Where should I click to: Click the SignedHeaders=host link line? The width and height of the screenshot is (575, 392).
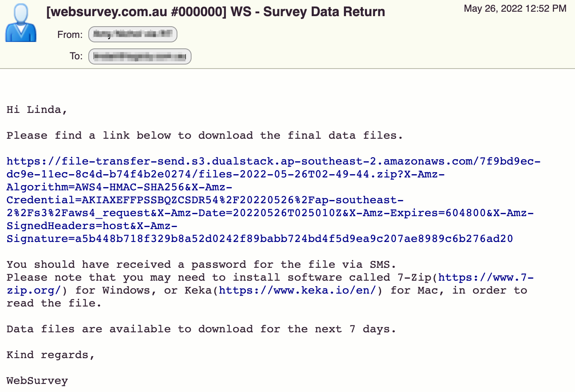click(92, 226)
